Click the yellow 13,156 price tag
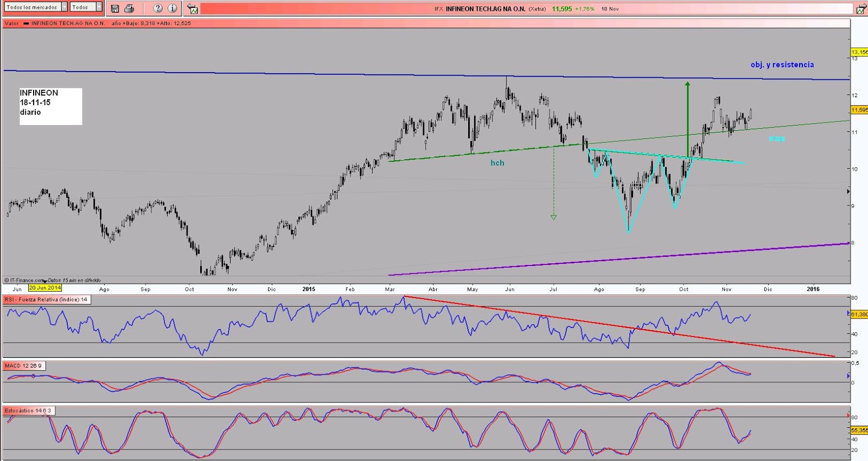This screenshot has width=868, height=461. point(859,52)
